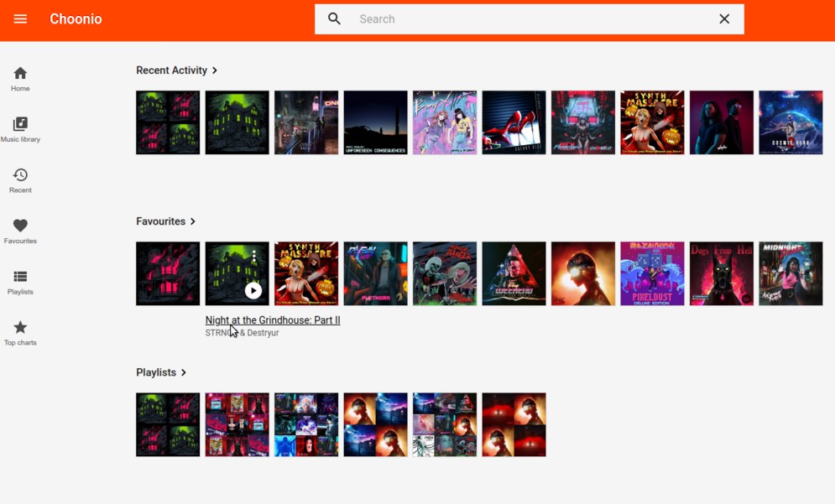
Task: Click the Choonio app title
Action: 76,19
